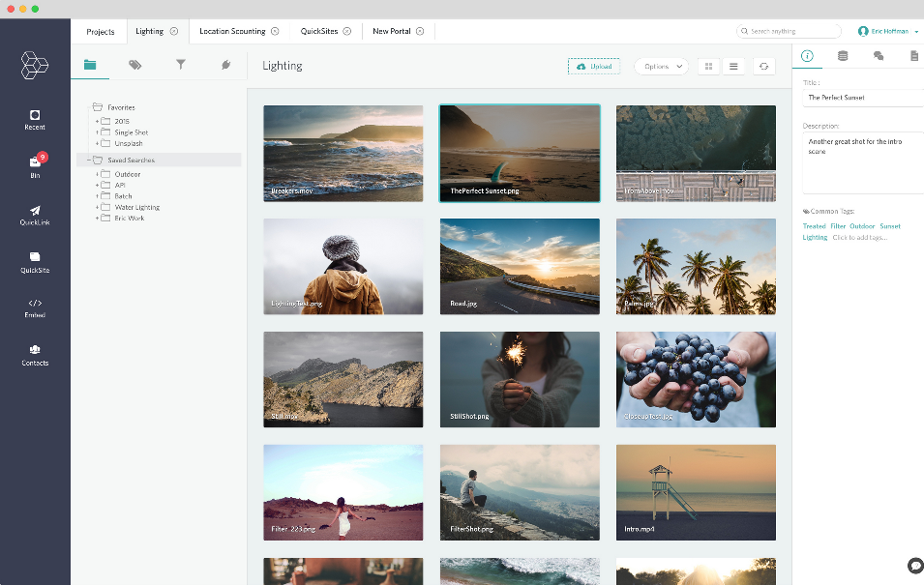Open Recent in the left sidebar
The width and height of the screenshot is (924, 585).
click(35, 120)
